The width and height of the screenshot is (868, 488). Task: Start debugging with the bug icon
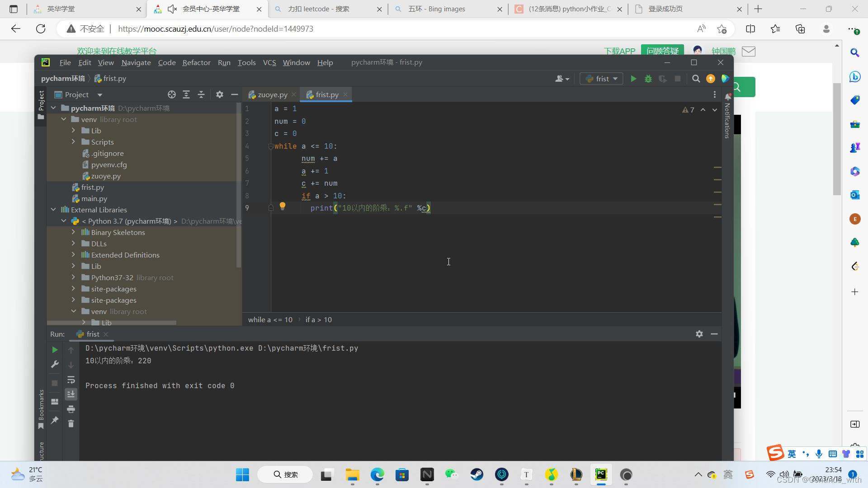tap(648, 79)
